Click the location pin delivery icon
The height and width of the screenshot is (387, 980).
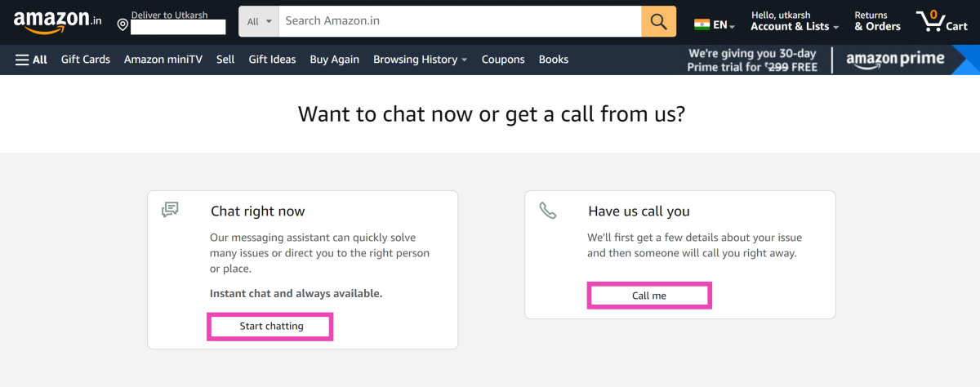(x=122, y=24)
